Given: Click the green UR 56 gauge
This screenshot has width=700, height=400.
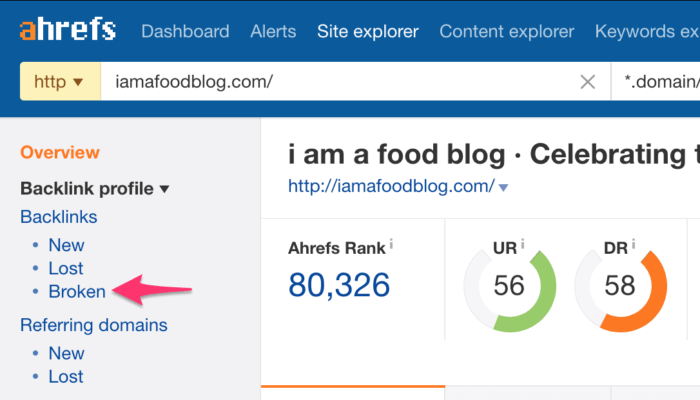Looking at the screenshot, I should (509, 286).
